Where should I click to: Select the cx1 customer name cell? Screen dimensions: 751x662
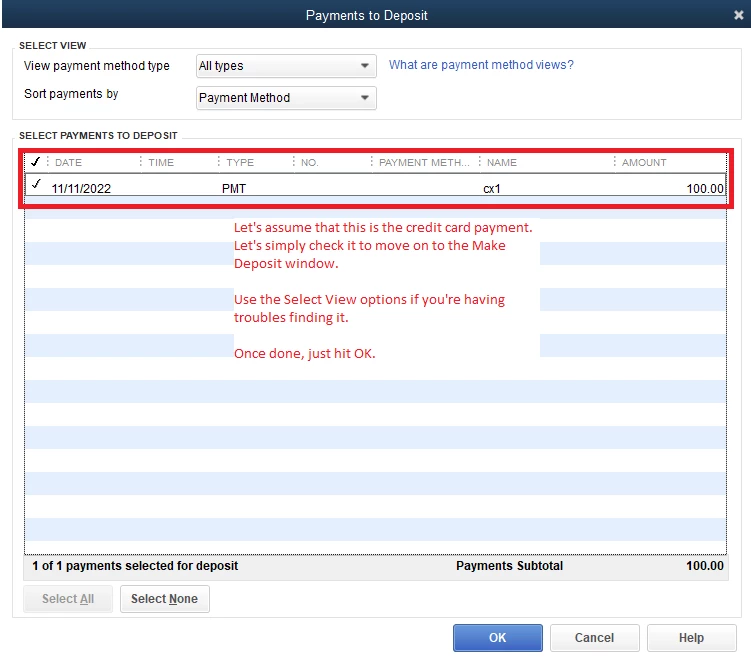pos(492,189)
